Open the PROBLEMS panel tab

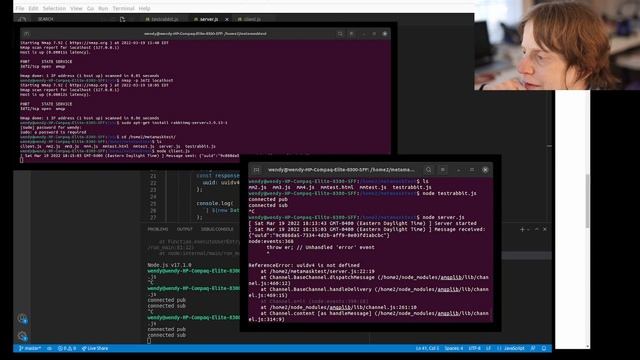point(158,229)
